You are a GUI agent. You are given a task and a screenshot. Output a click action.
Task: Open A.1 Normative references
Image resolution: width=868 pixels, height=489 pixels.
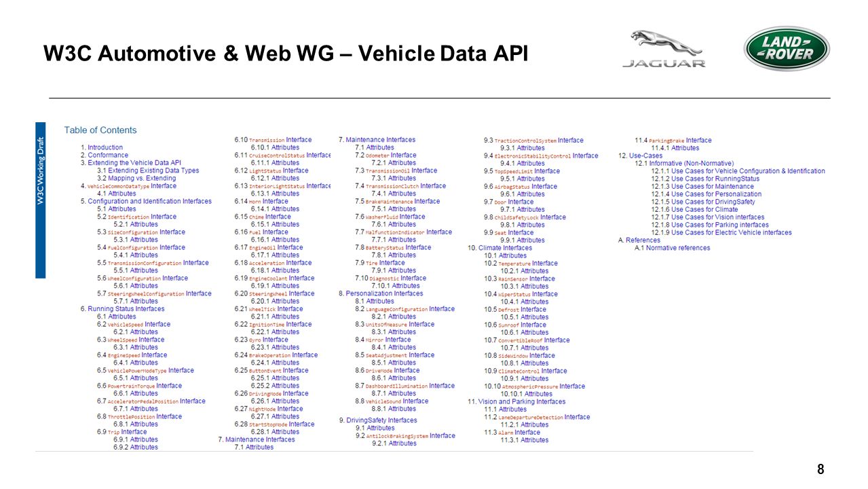point(672,248)
